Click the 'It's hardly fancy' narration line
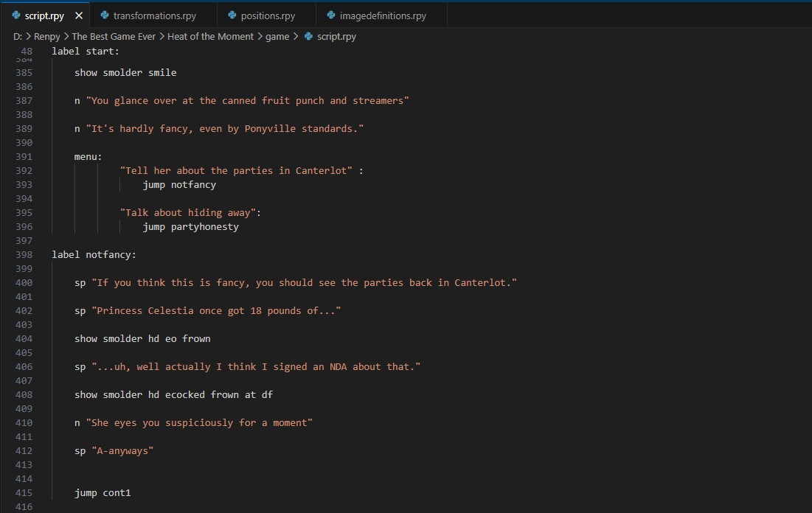The height and width of the screenshot is (513, 812). (x=218, y=128)
